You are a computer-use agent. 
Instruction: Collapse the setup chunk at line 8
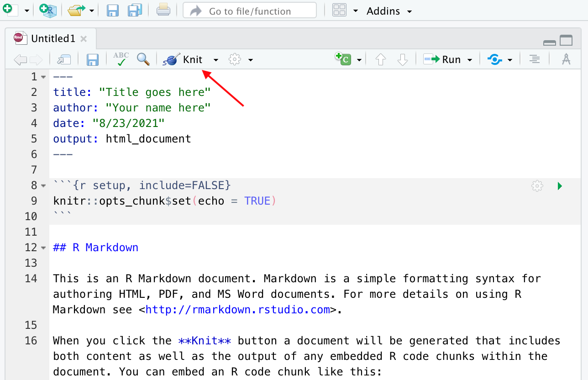43,186
